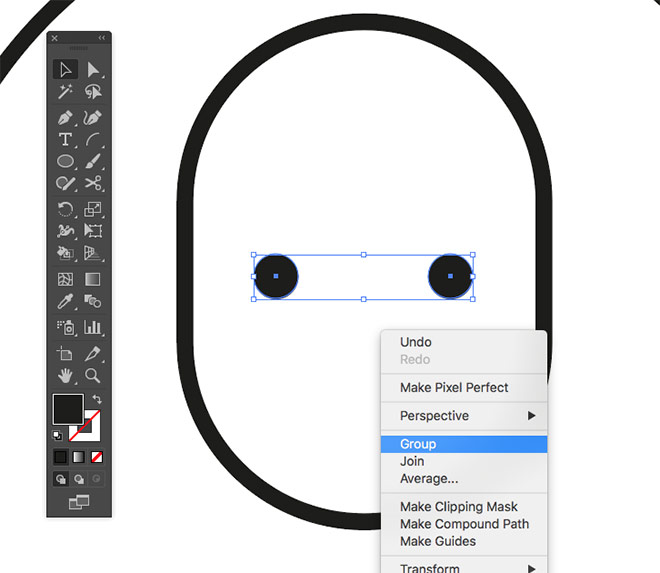Click Make Pixel Perfect menu item
The image size is (660, 573).
coord(464,387)
